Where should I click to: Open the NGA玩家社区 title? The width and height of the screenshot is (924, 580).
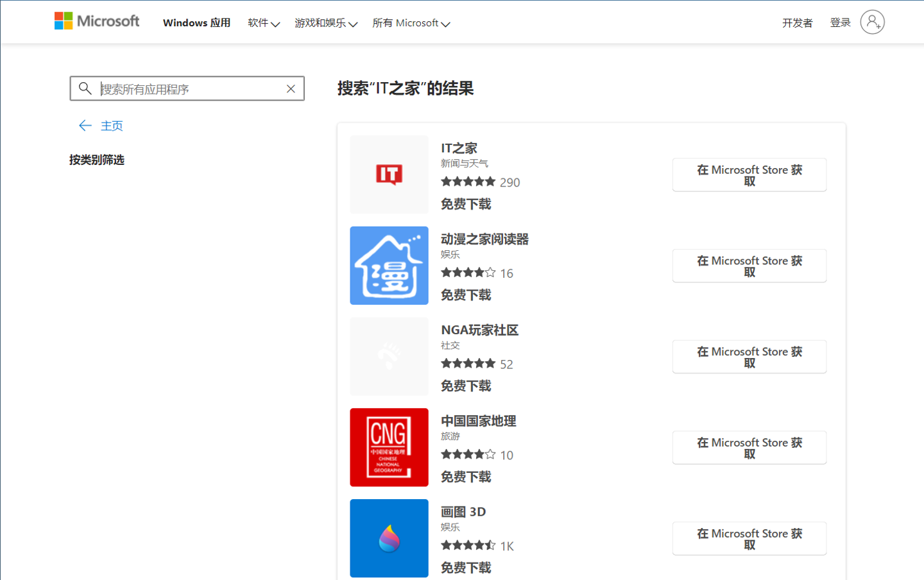[x=479, y=330]
